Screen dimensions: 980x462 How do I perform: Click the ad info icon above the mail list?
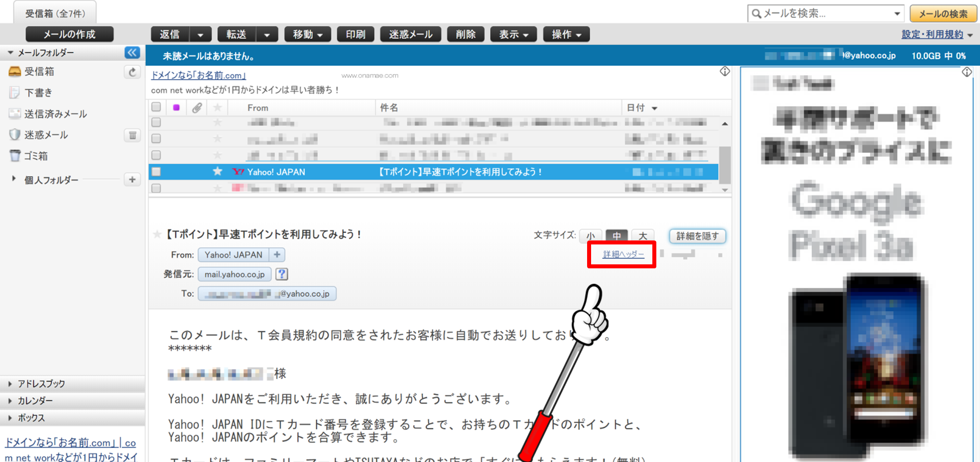725,72
